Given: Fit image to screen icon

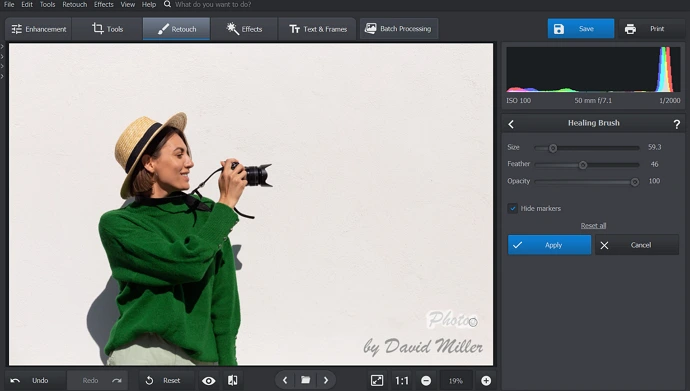Looking at the screenshot, I should click(377, 380).
